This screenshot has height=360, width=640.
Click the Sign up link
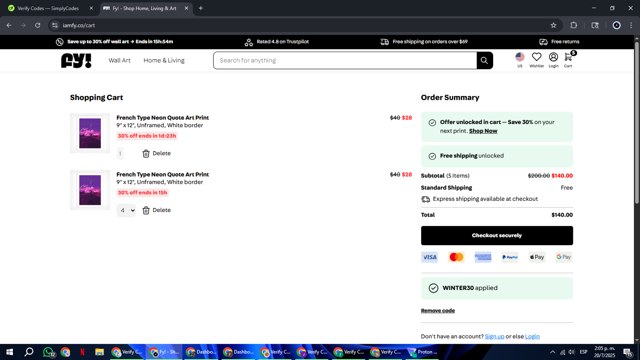(x=494, y=336)
